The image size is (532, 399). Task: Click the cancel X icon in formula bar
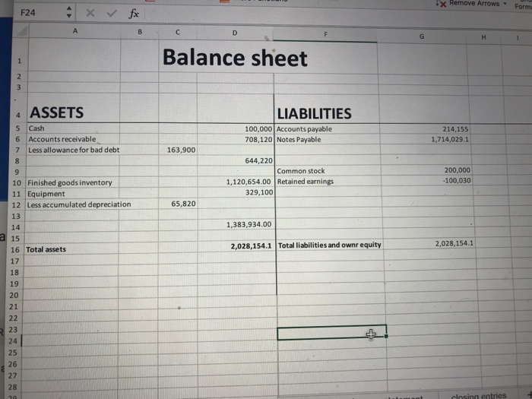pos(90,13)
